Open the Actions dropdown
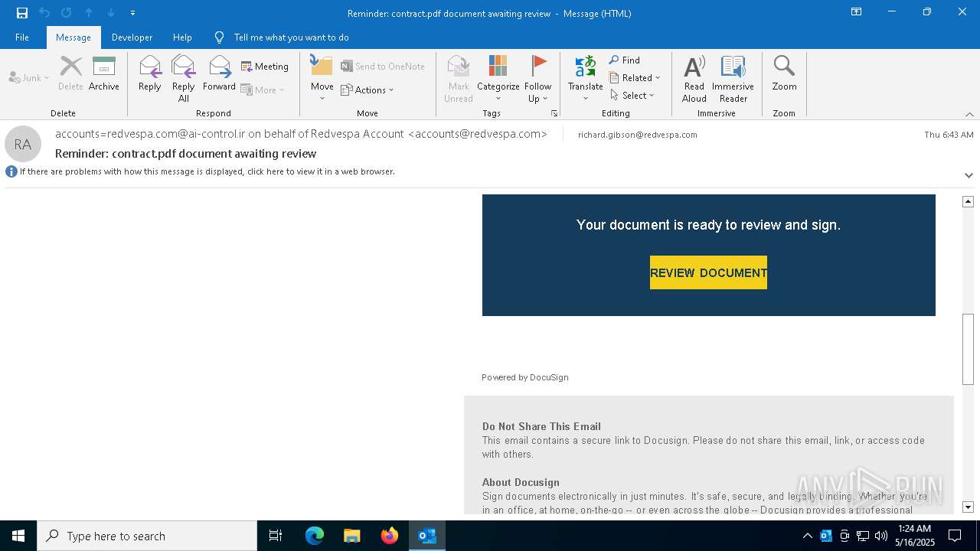980x551 pixels. tap(367, 90)
